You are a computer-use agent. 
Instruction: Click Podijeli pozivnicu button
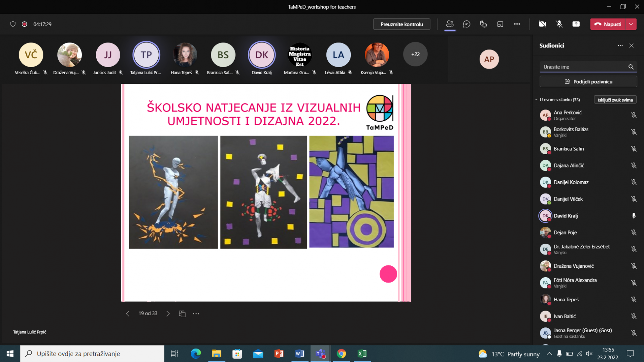tap(588, 82)
